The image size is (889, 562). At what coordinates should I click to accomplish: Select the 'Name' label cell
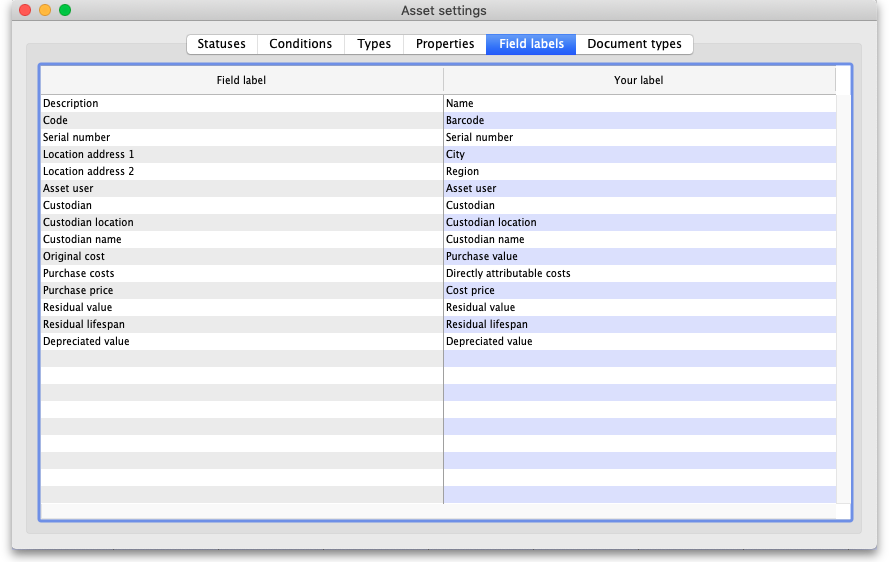click(x=639, y=103)
